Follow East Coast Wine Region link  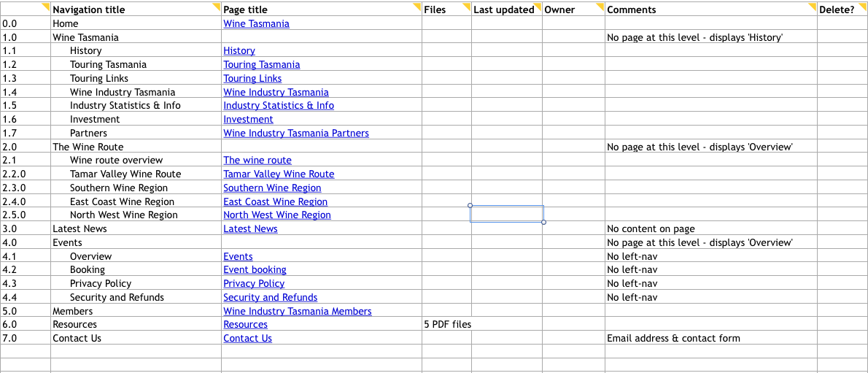276,201
